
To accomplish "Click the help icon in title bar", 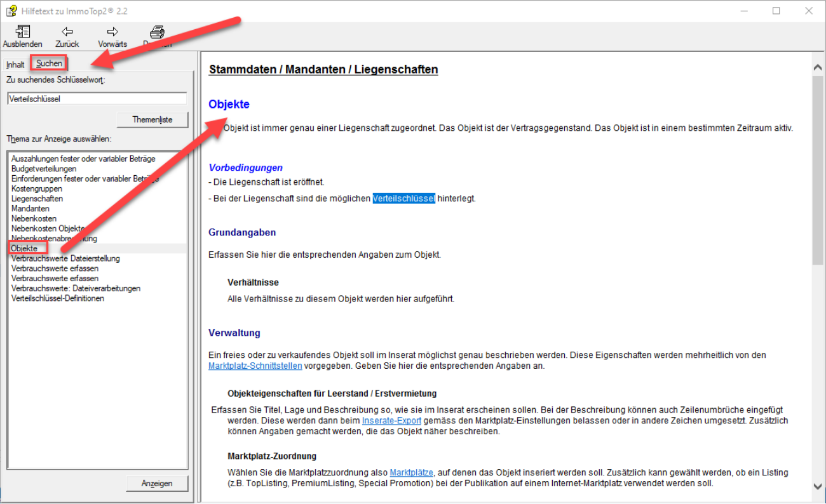I will tap(11, 10).
